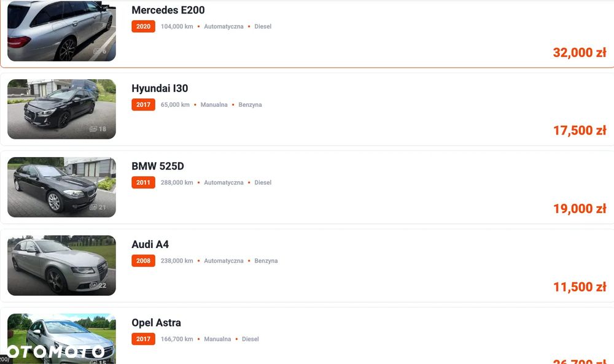This screenshot has height=364, width=614.
Task: Open the BMW 525D listing title
Action: tap(158, 166)
